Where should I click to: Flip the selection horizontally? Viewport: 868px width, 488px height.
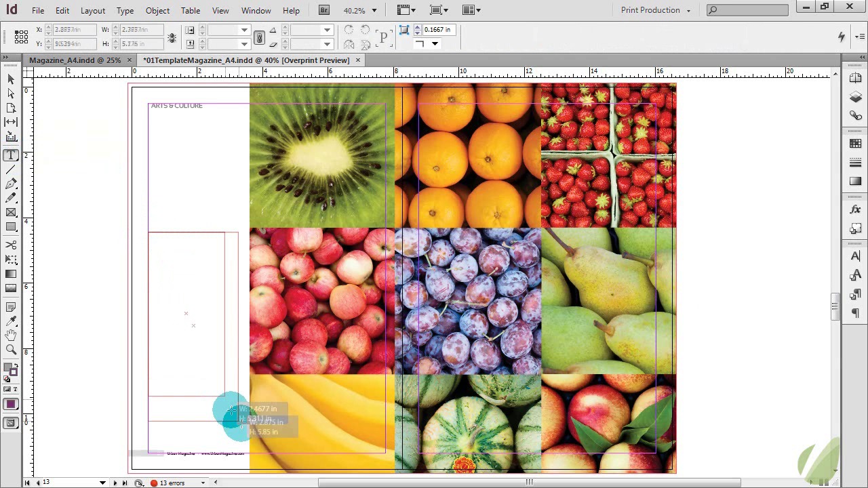(x=349, y=44)
